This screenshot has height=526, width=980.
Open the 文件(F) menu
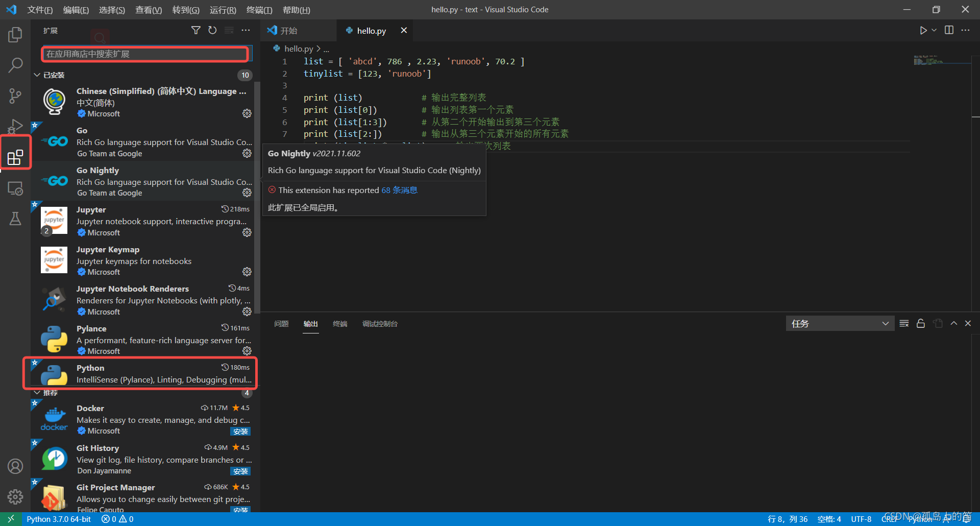[40, 10]
